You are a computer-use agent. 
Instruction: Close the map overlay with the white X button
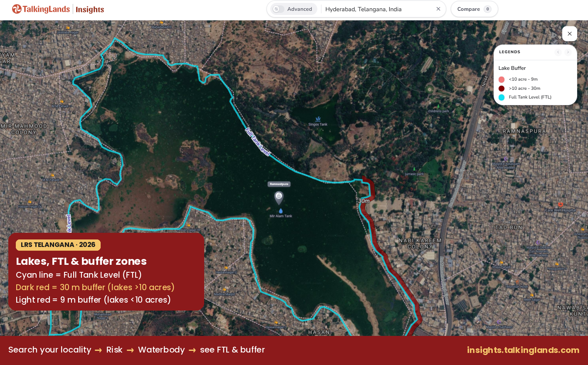point(570,34)
